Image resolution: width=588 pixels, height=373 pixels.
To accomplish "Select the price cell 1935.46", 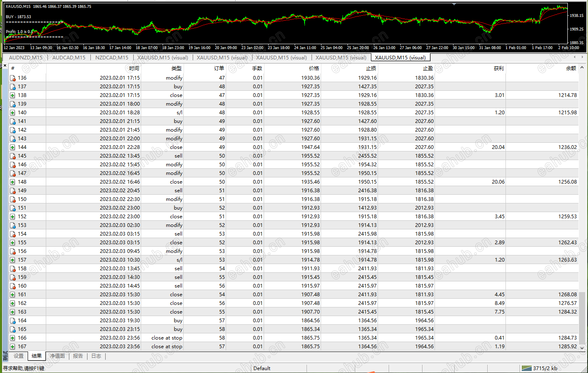I will click(310, 182).
